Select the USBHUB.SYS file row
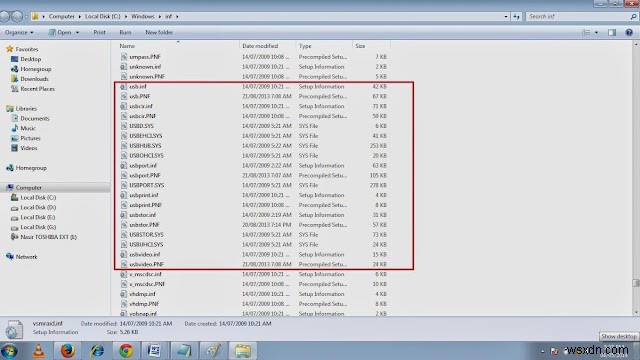The image size is (640, 360). pos(253,146)
